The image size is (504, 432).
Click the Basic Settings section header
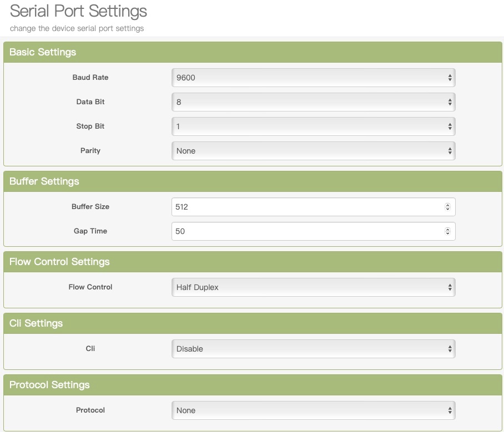tap(43, 52)
